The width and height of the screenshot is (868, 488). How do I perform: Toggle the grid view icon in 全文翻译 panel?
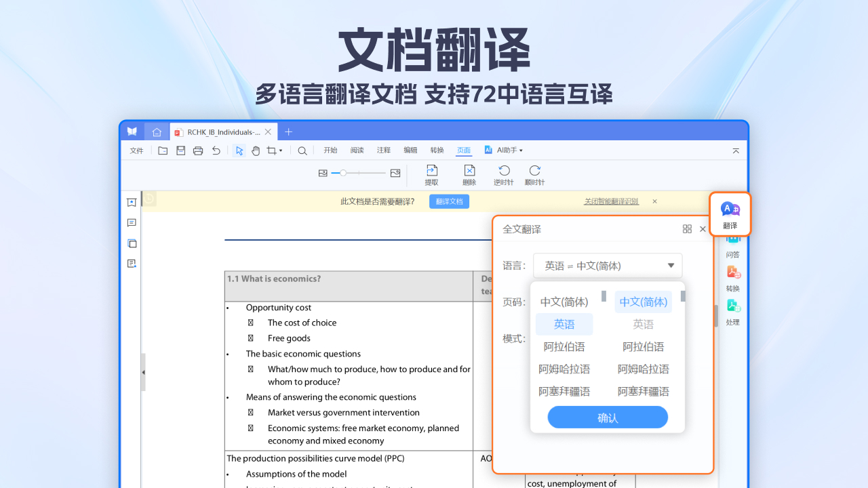coord(687,229)
